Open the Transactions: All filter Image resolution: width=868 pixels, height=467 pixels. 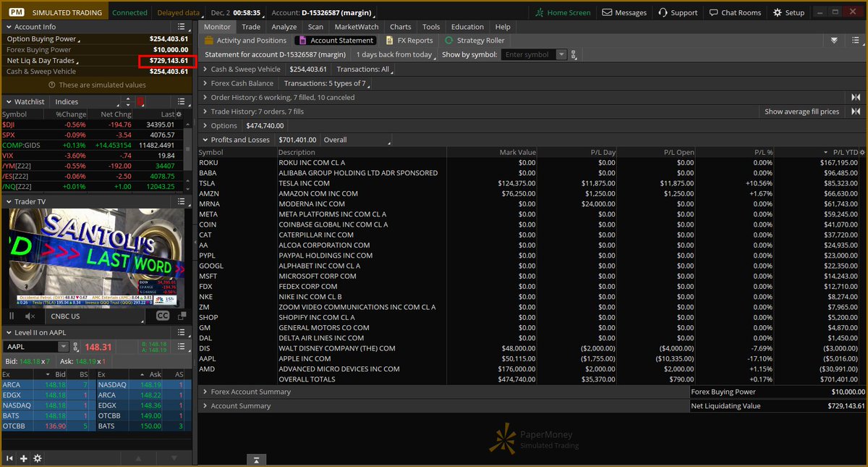point(365,70)
